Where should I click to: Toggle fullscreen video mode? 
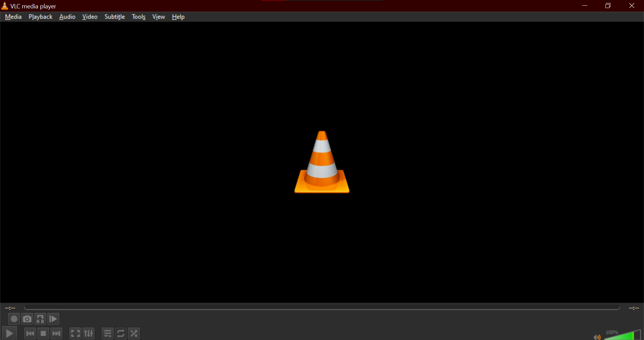pyautogui.click(x=75, y=333)
